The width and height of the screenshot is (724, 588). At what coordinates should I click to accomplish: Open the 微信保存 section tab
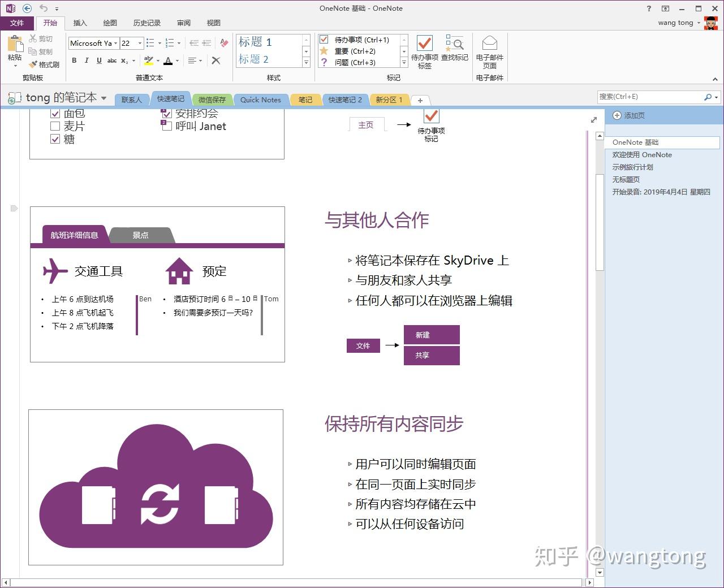(x=212, y=100)
